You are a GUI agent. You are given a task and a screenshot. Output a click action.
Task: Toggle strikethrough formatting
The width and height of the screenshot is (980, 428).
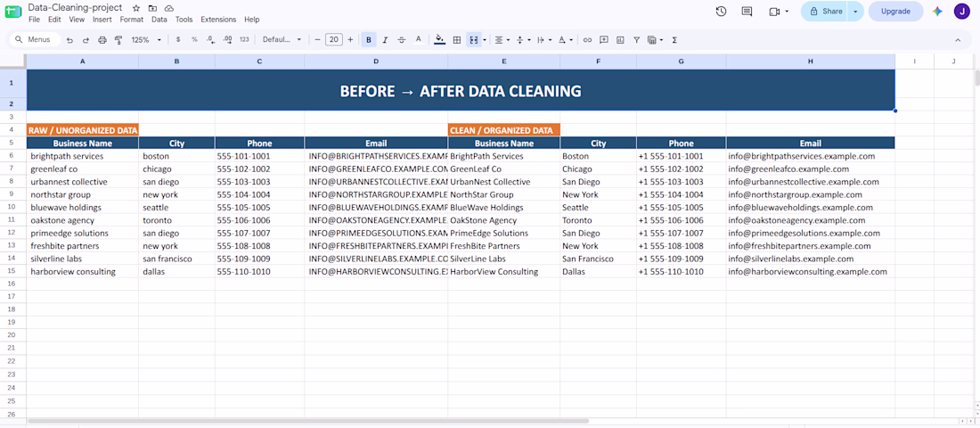click(401, 39)
